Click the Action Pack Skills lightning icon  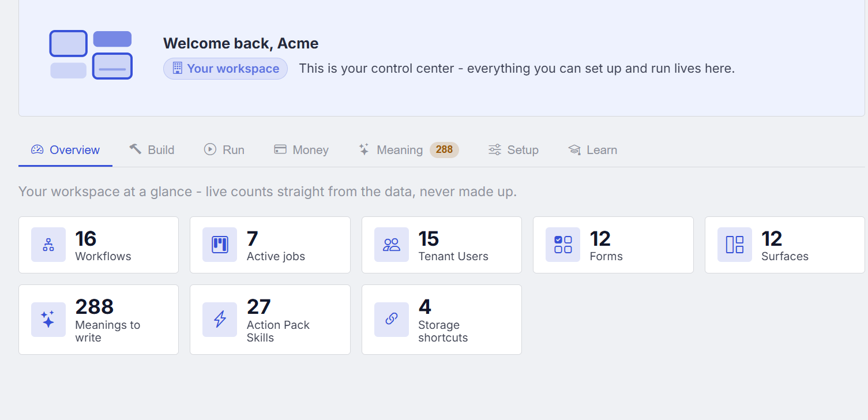tap(220, 319)
